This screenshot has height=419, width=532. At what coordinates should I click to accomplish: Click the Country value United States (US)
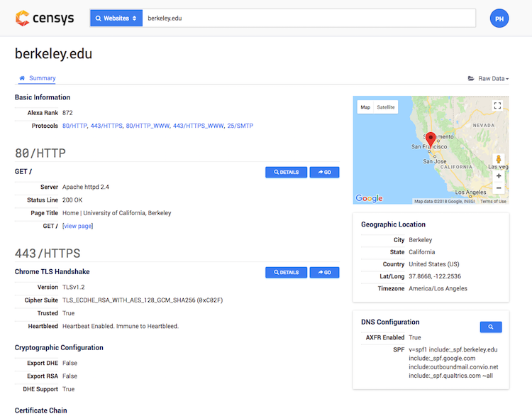click(x=434, y=264)
